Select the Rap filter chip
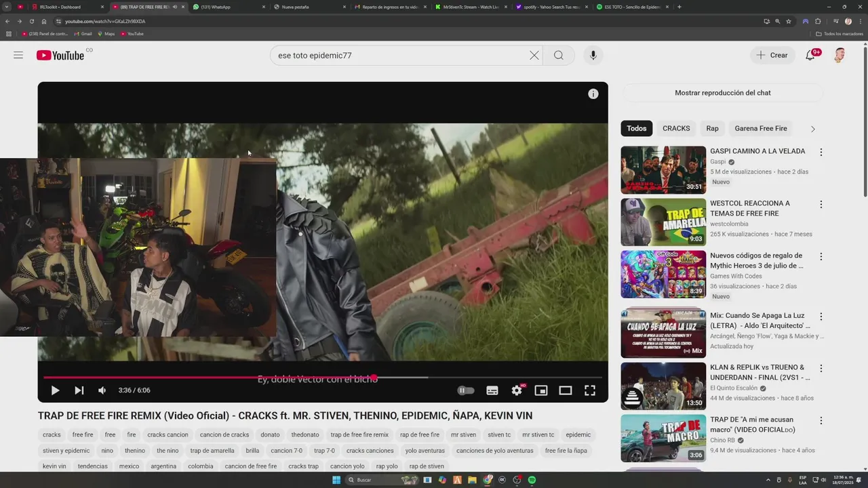This screenshot has height=488, width=868. tap(712, 128)
